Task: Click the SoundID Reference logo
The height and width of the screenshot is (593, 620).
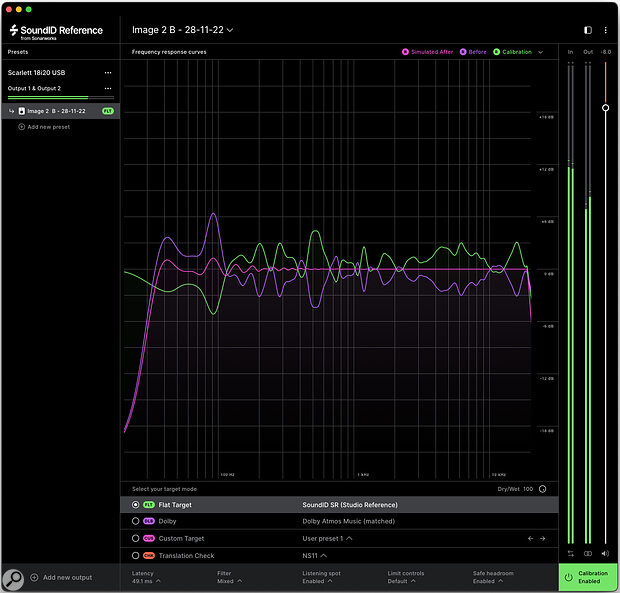Action: click(56, 32)
